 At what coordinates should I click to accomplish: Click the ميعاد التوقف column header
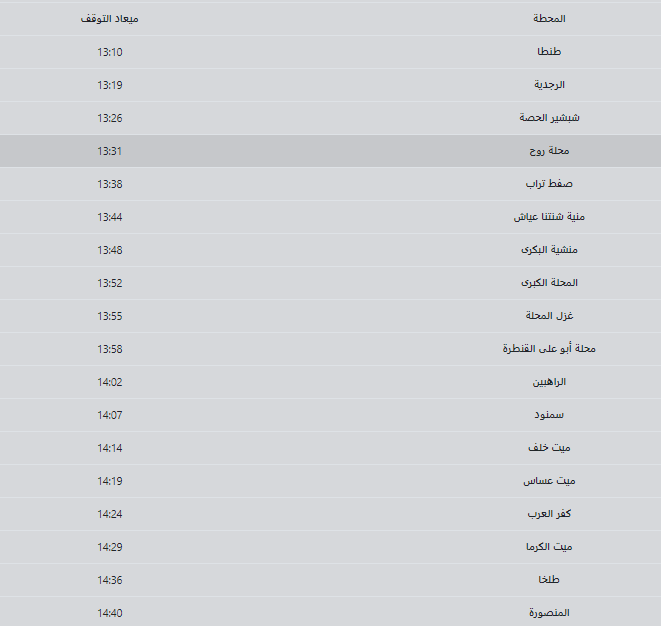pos(110,19)
